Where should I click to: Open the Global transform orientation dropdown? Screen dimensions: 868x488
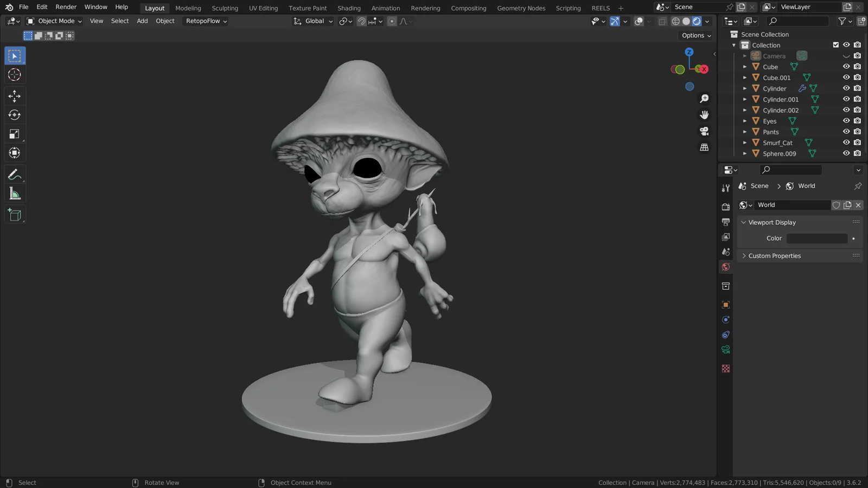pyautogui.click(x=314, y=21)
